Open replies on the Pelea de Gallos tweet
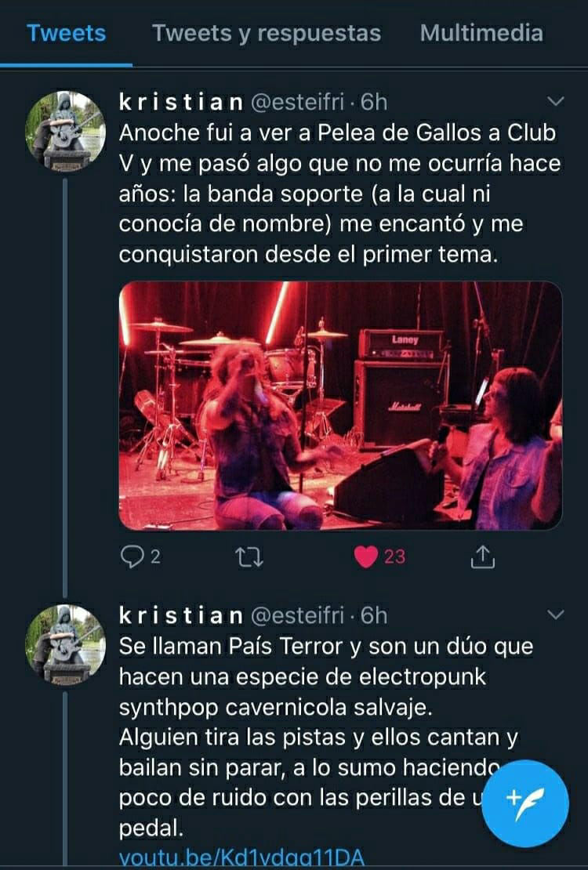This screenshot has width=588, height=870. coord(140,556)
